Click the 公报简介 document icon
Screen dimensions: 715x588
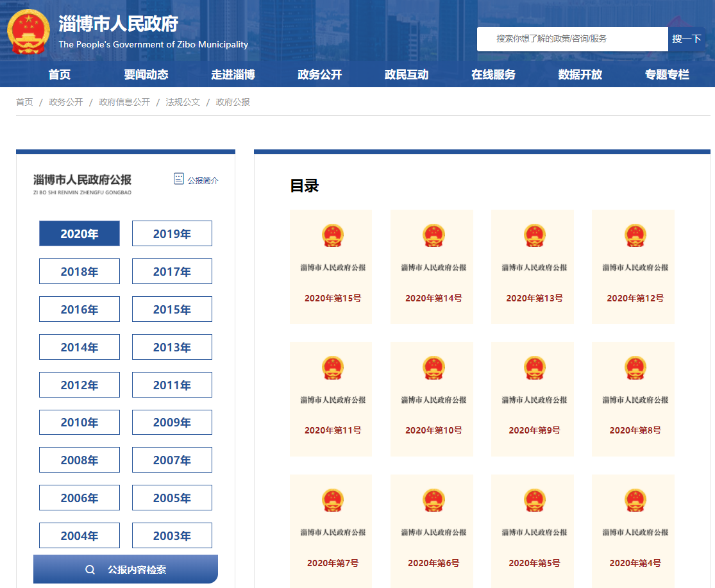click(179, 179)
